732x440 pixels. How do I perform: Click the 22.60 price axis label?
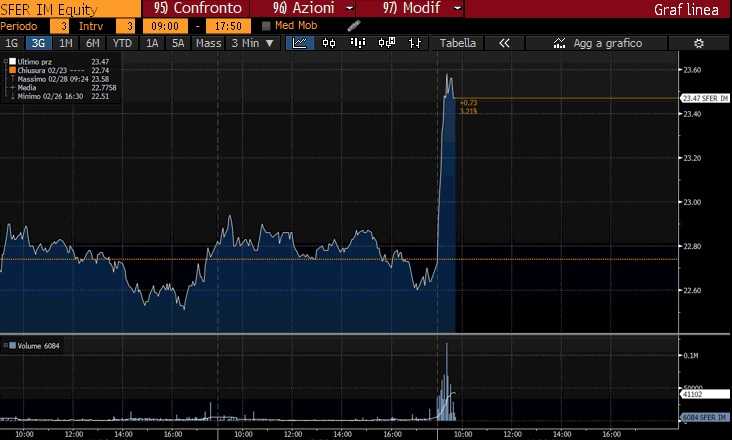pos(692,290)
